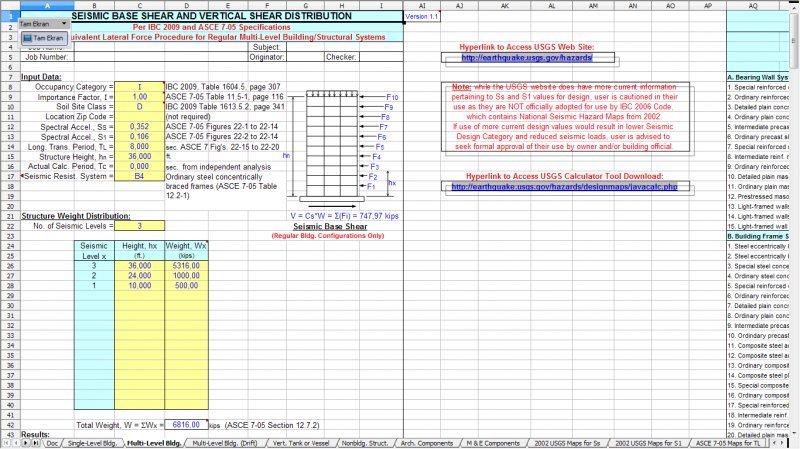Select the Spectral Accel. Ss value 0,352
Image resolution: width=800 pixels, height=449 pixels.
click(139, 127)
